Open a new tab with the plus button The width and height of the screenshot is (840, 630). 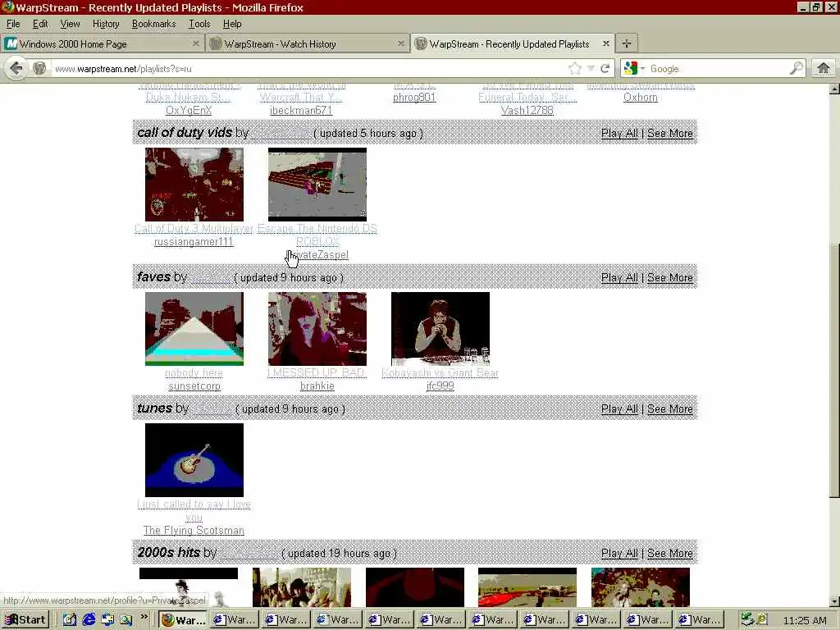pos(626,43)
